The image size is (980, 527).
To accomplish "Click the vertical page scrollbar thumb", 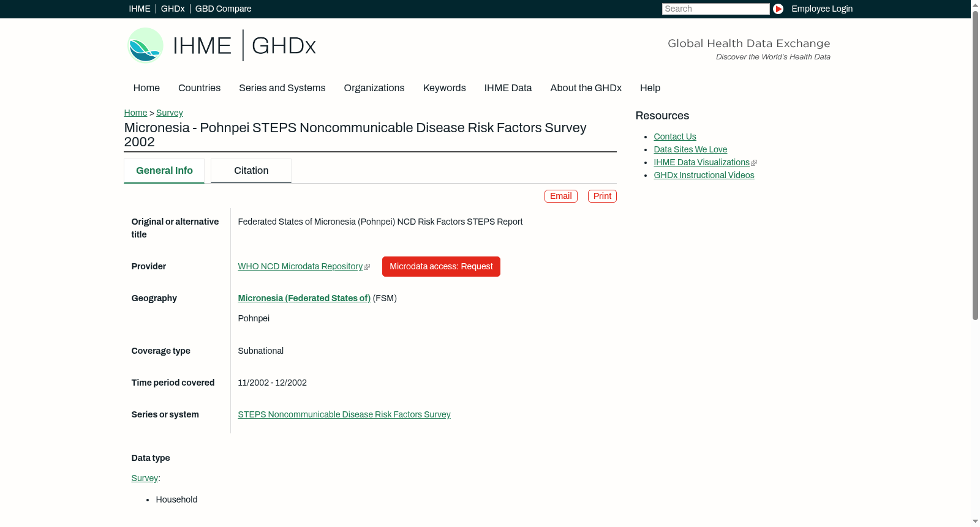I will pos(975,165).
